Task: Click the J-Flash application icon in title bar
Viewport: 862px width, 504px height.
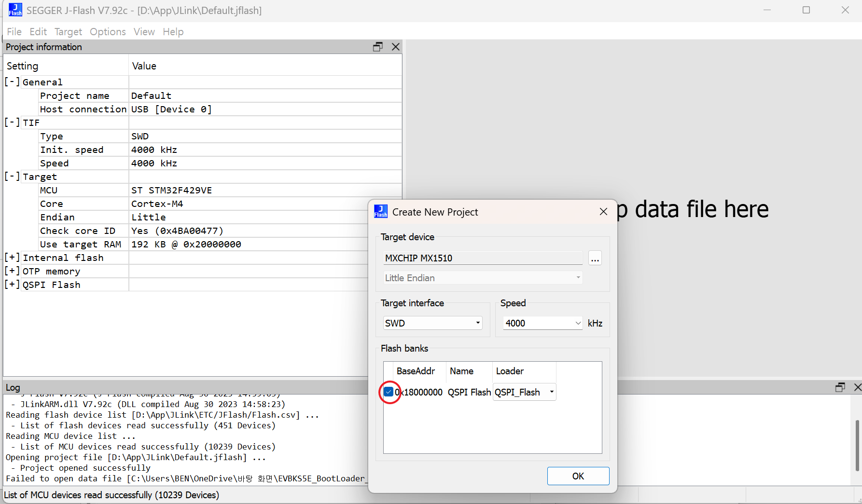Action: [15, 10]
